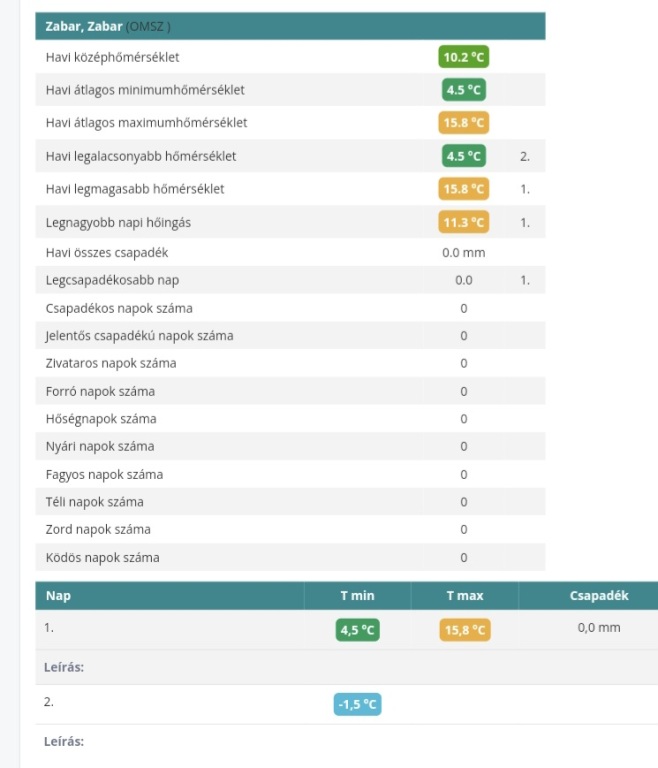Click the day 1 T min 4,5 °C badge
The width and height of the screenshot is (658, 768).
click(357, 630)
